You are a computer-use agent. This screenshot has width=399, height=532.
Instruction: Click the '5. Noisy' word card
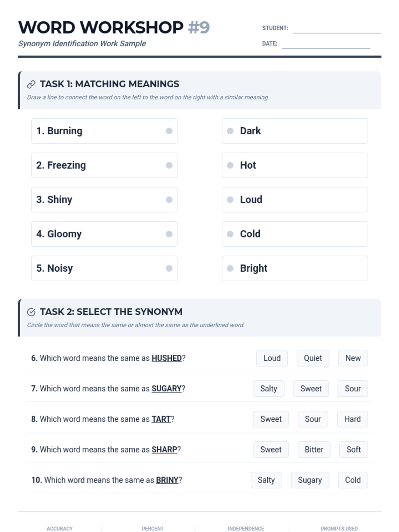click(x=104, y=268)
